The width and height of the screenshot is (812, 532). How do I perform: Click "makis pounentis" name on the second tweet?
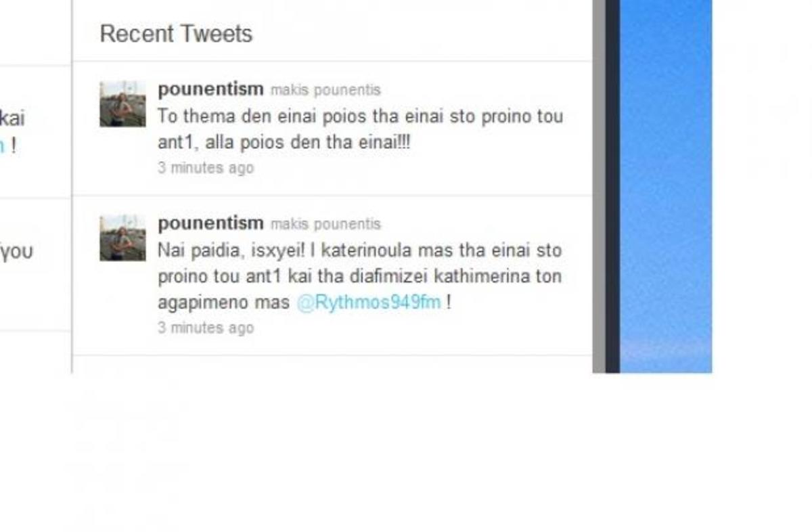tap(325, 224)
